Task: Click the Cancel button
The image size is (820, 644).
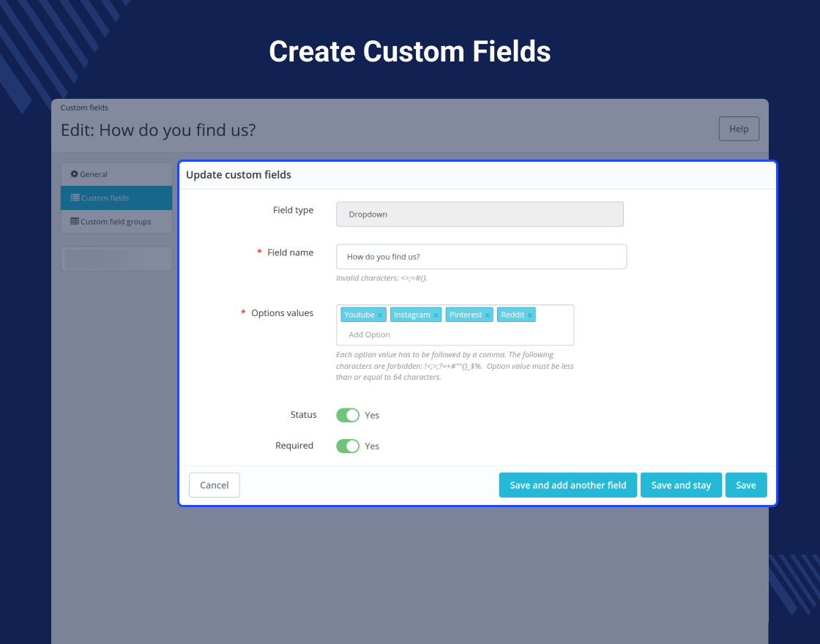Action: pyautogui.click(x=215, y=485)
